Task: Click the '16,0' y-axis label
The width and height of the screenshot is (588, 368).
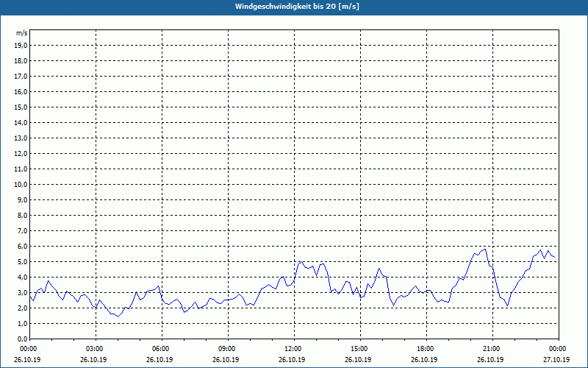Action: click(21, 91)
